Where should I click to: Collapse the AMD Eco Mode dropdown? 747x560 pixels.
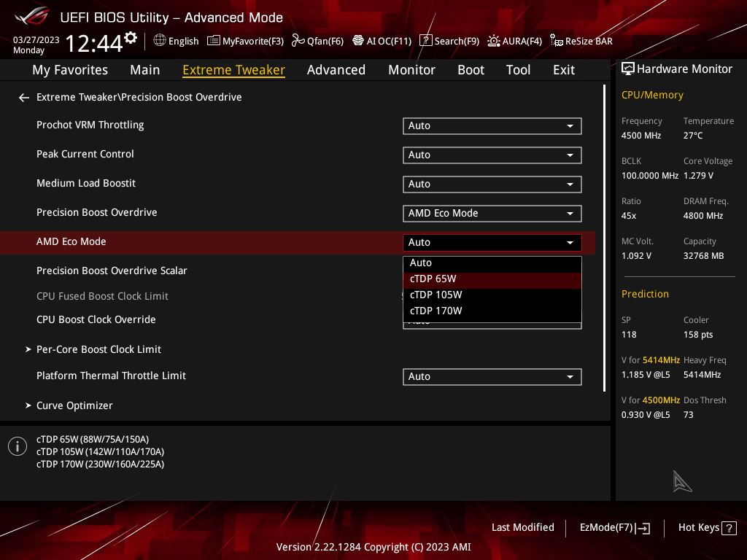pos(492,242)
